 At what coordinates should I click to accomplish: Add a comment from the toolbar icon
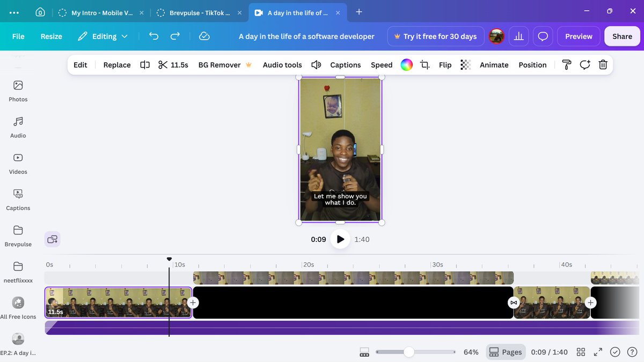[584, 65]
